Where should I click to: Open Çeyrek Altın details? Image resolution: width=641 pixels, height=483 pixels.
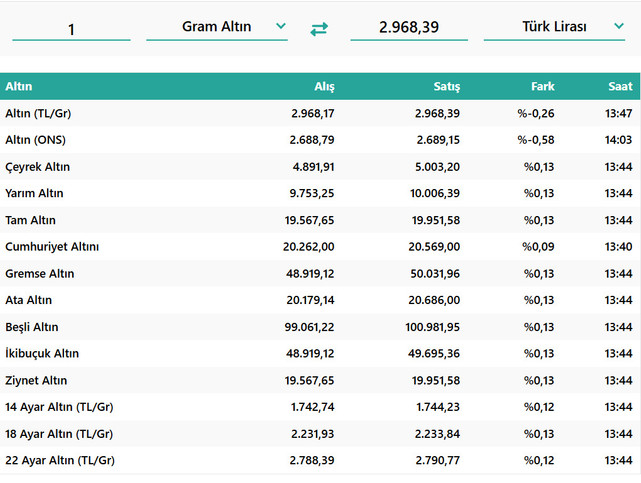(37, 167)
